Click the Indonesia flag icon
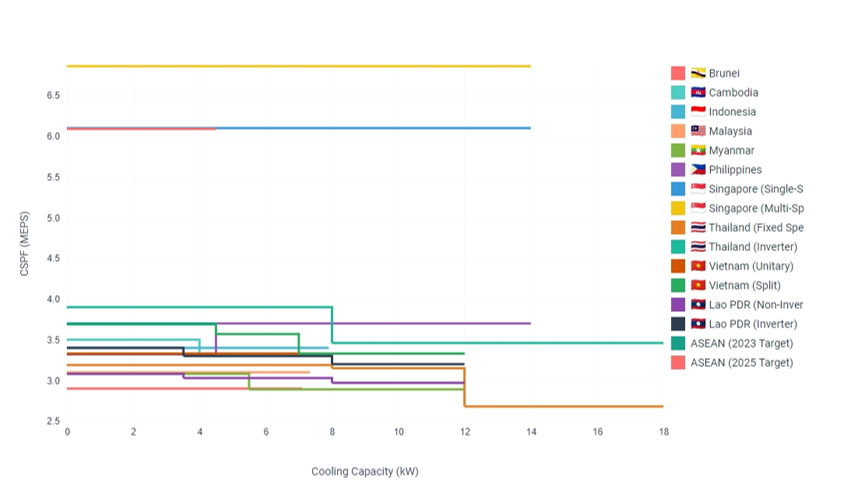The width and height of the screenshot is (856, 492). 698,111
